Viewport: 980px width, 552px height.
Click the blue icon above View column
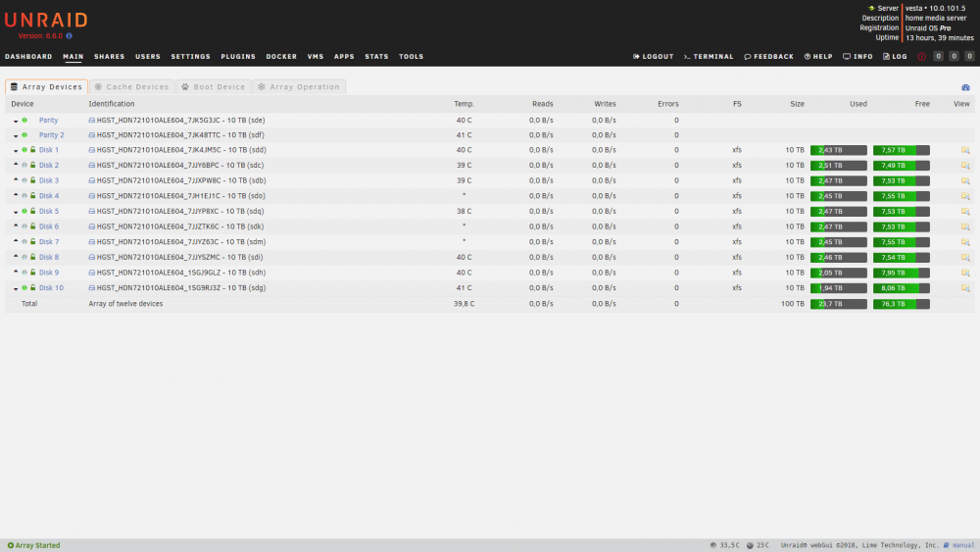tap(965, 87)
